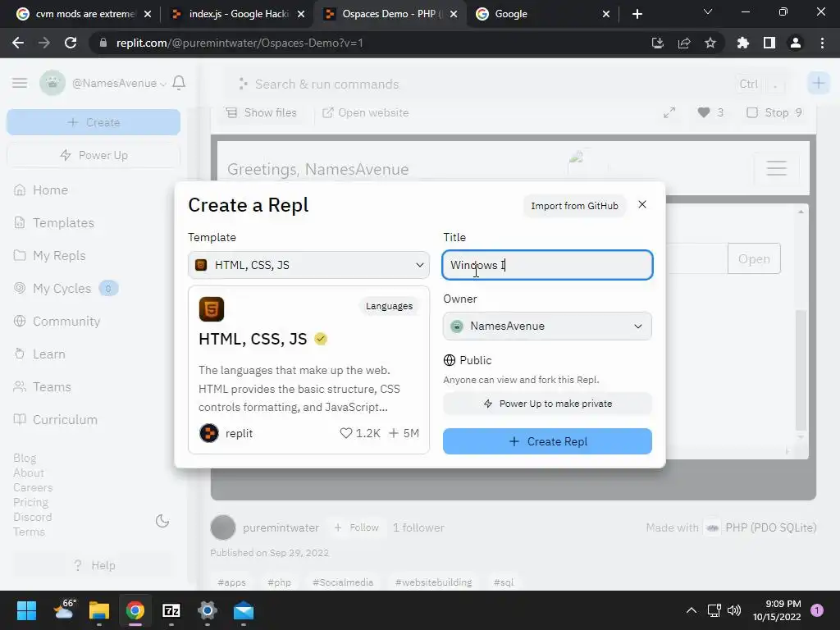
Task: Click the Public globe icon
Action: click(450, 361)
